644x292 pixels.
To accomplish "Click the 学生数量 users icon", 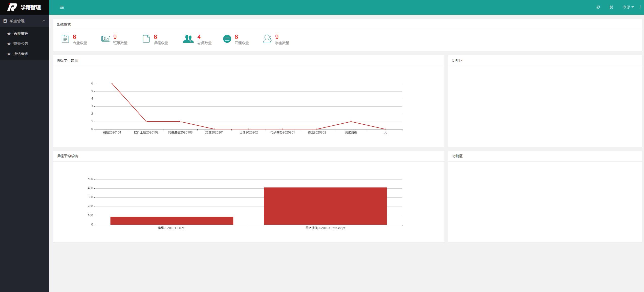I will tap(268, 39).
